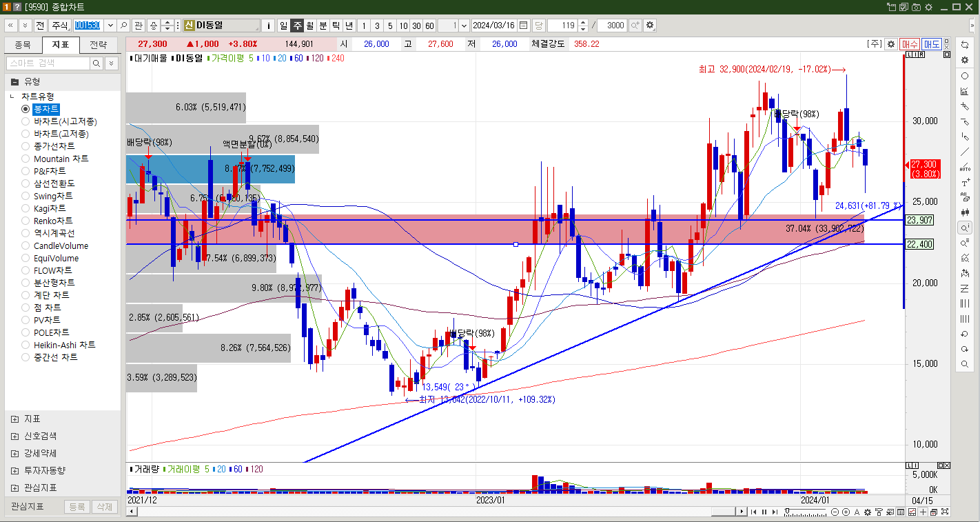Select the 바차트(시고저종) radio option

tap(59, 121)
